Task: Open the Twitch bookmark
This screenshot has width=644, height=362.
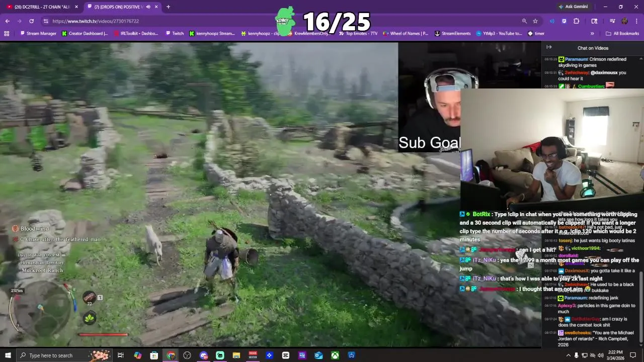Action: click(174, 34)
